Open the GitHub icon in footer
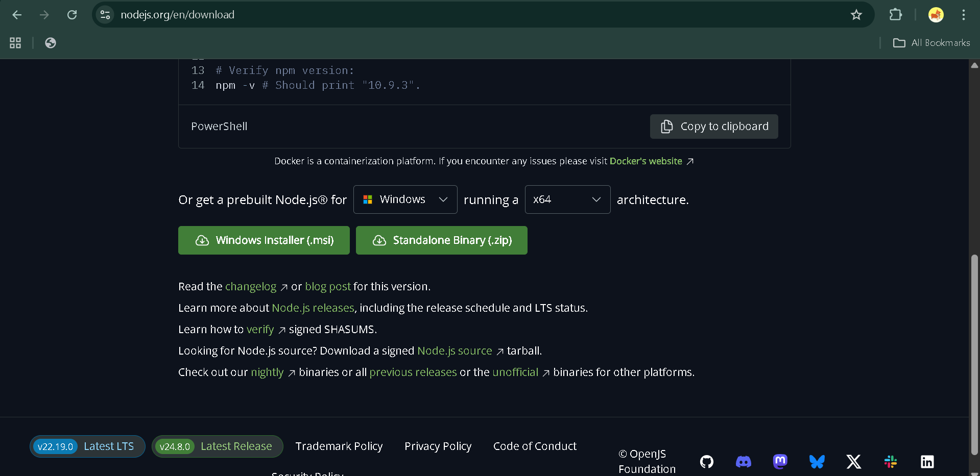The image size is (980, 476). (706, 462)
